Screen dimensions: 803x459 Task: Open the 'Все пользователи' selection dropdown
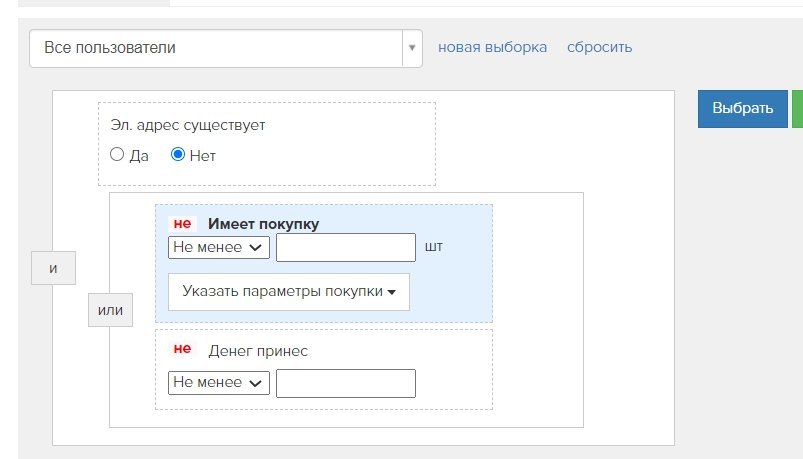pyautogui.click(x=225, y=48)
